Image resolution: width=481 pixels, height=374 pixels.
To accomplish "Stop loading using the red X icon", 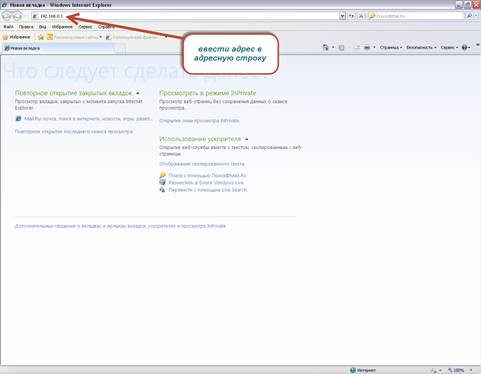I will click(x=361, y=16).
